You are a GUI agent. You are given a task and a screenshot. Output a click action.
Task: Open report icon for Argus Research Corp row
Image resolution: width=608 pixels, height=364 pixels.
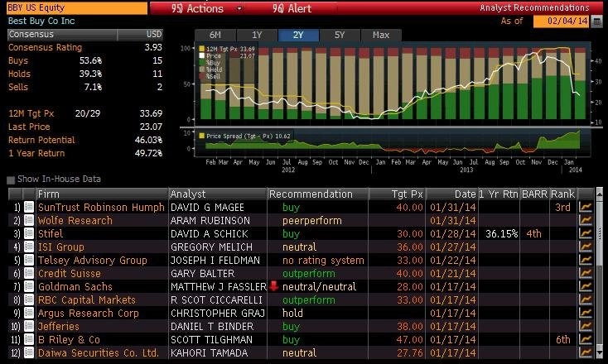(29, 313)
